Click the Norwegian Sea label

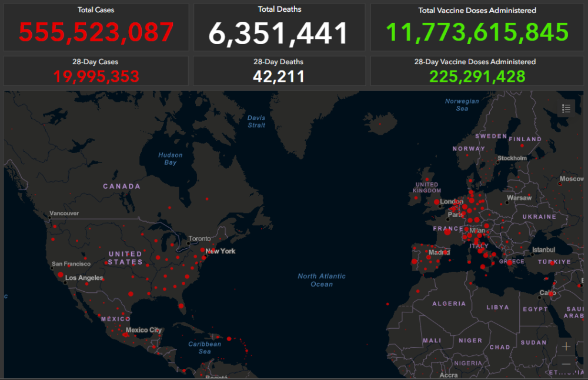click(462, 105)
